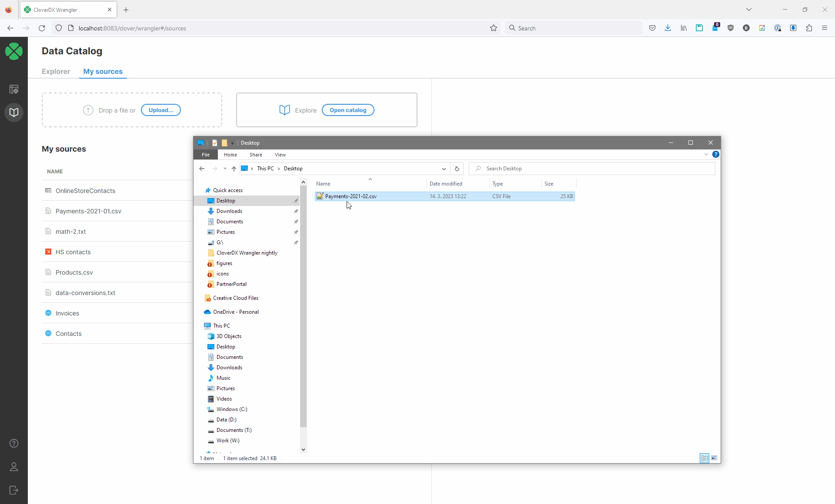835x504 pixels.
Task: Open the data-conversions.txt source
Action: pos(85,293)
